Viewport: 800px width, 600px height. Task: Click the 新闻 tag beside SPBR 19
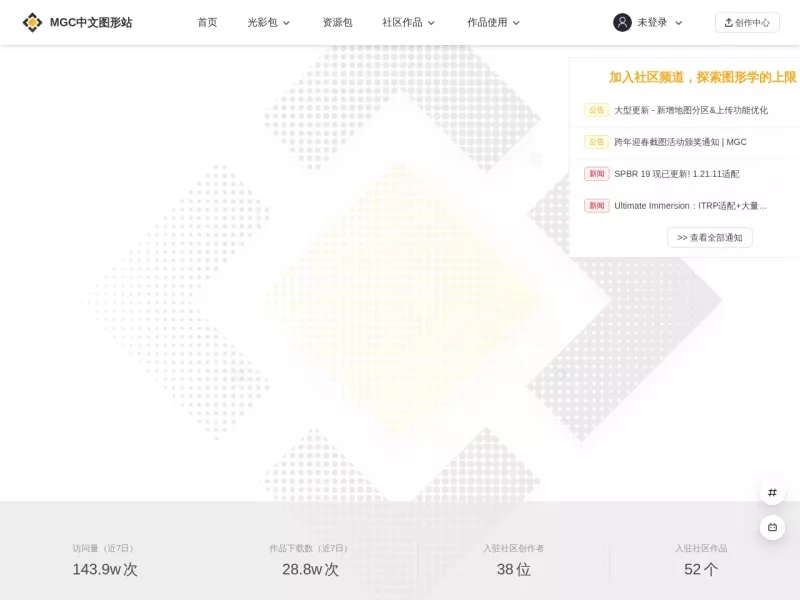pos(596,174)
